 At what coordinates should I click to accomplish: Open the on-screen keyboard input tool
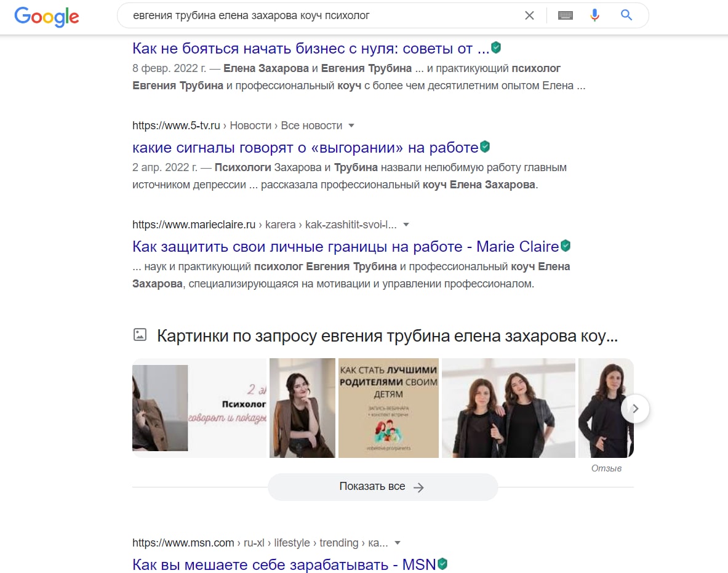click(x=565, y=16)
